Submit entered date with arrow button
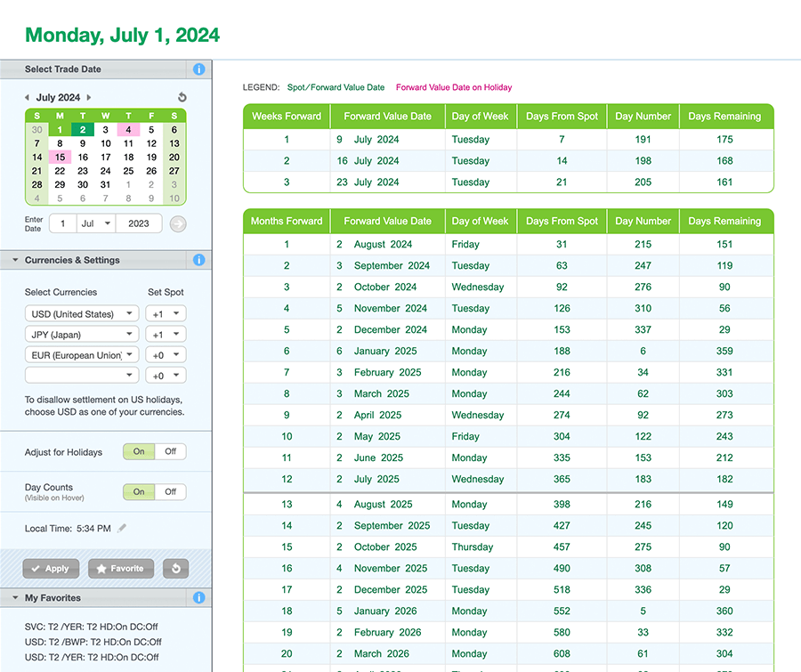801x672 pixels. coord(178,223)
